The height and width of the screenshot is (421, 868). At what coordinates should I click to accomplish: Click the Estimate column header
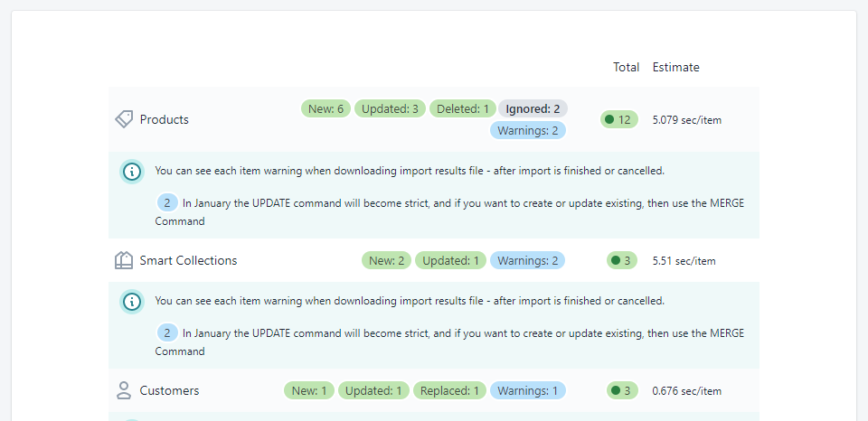click(675, 67)
